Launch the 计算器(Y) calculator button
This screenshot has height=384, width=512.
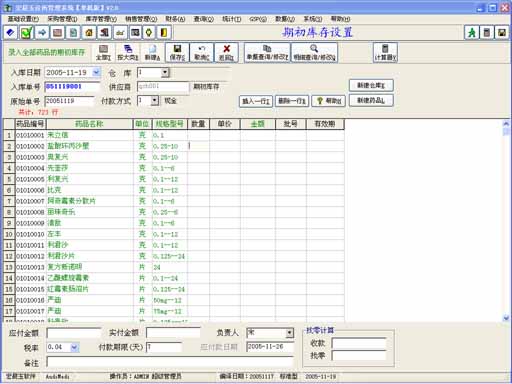[x=385, y=52]
